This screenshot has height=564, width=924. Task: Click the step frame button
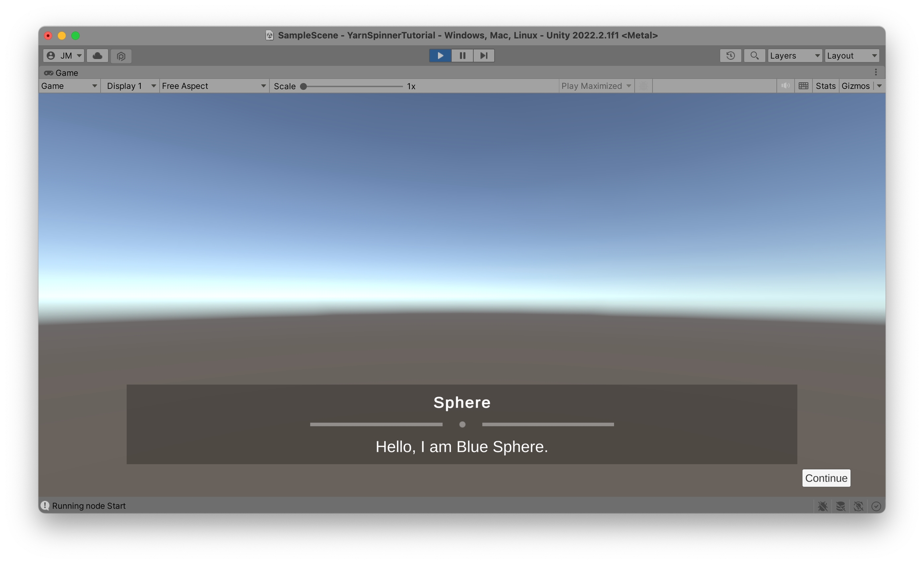pyautogui.click(x=484, y=56)
